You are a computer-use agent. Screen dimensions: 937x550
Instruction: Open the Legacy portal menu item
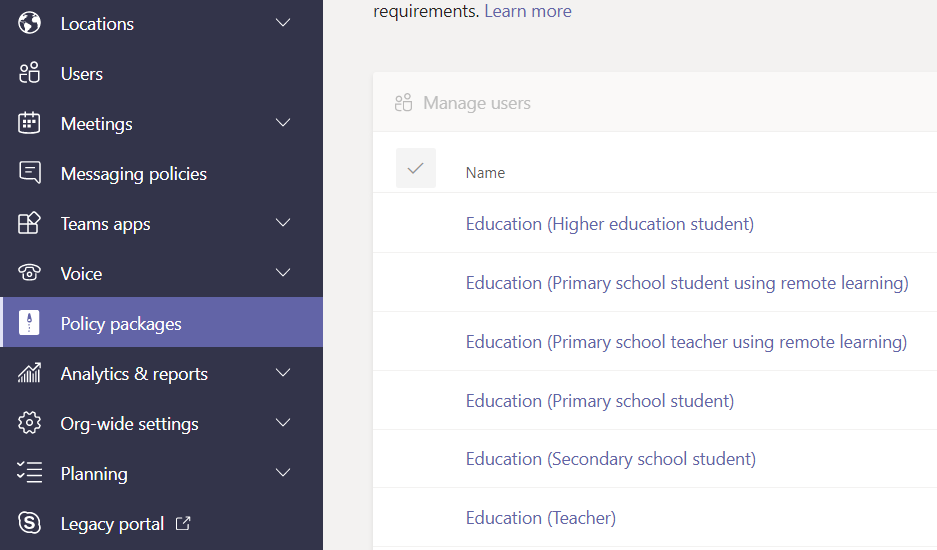click(112, 523)
